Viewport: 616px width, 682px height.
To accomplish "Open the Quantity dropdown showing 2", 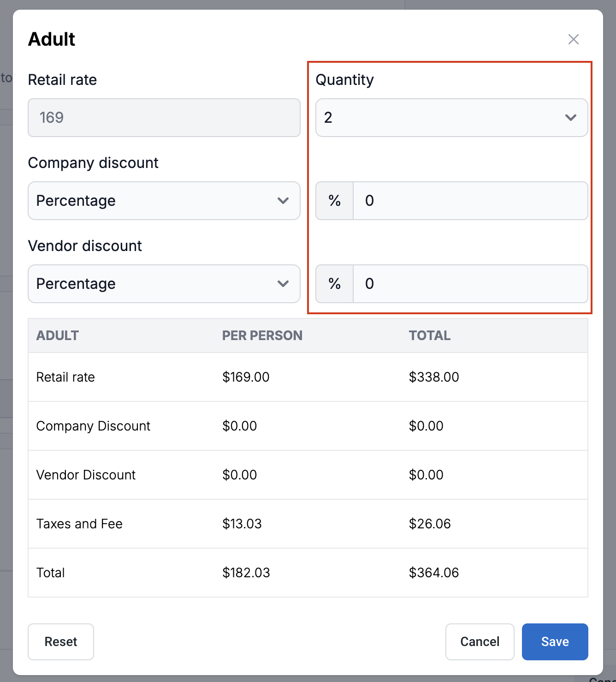I will click(x=451, y=118).
